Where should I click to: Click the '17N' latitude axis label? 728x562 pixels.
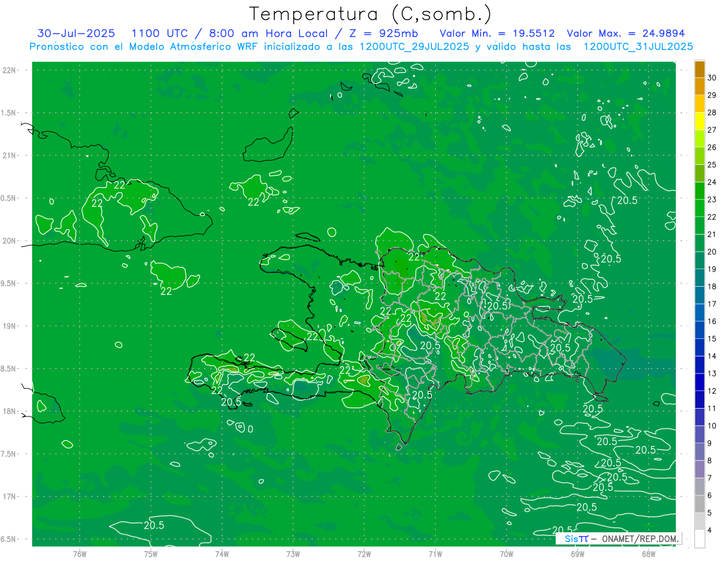pos(9,497)
